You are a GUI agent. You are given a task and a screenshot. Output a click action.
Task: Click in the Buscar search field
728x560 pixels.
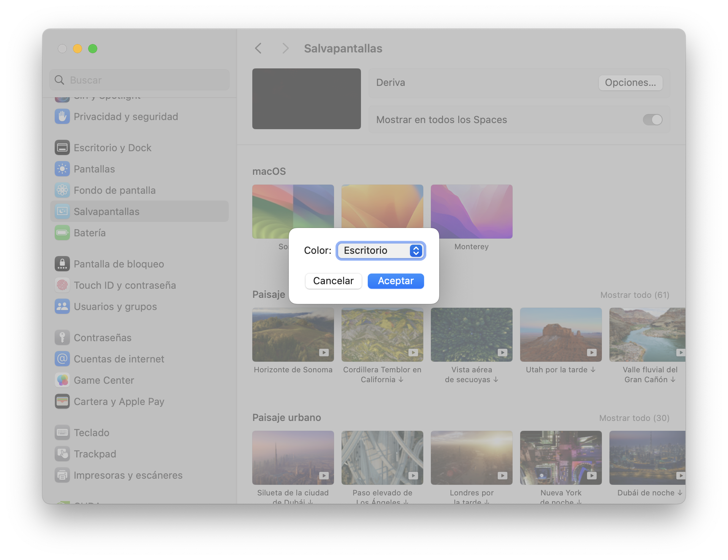144,80
